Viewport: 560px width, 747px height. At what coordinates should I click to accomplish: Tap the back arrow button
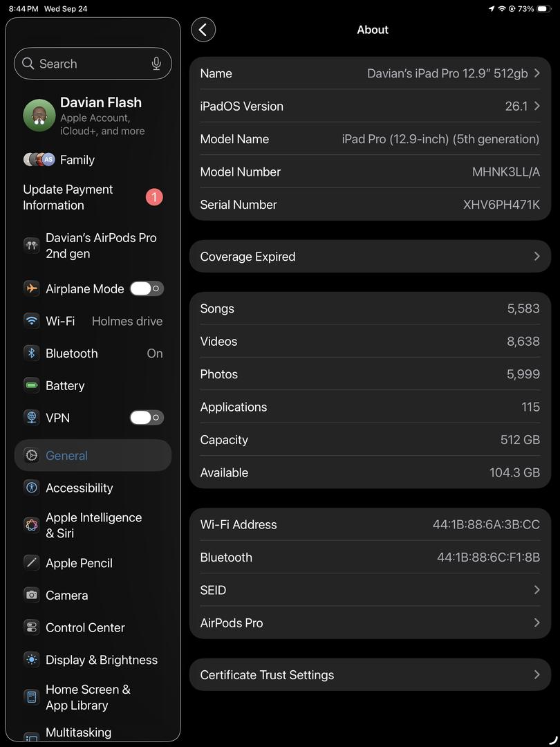tap(203, 30)
